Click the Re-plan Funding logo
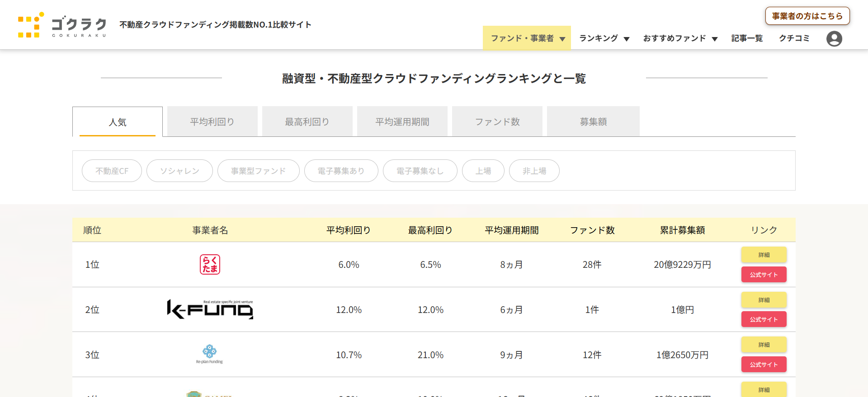 coord(209,354)
